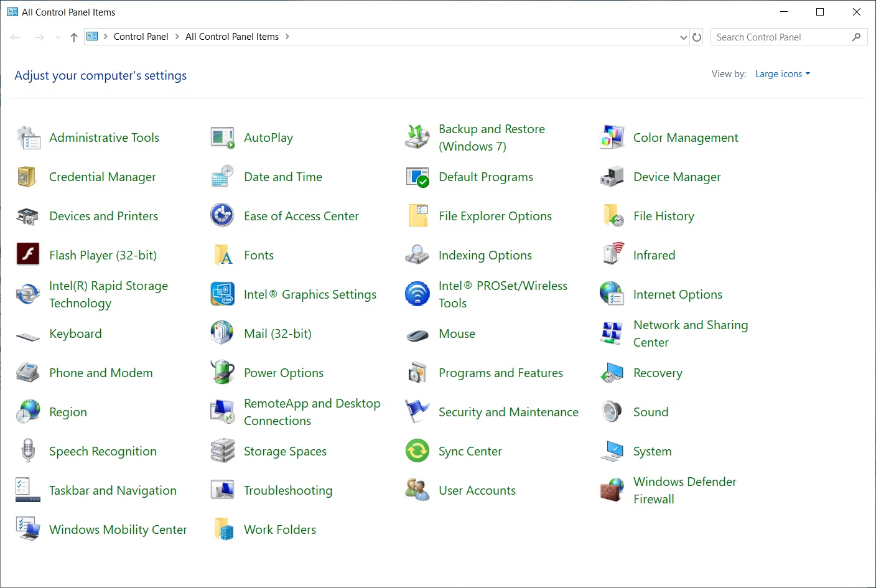Image resolution: width=876 pixels, height=588 pixels.
Task: Open the Sync Center icon
Action: point(417,451)
